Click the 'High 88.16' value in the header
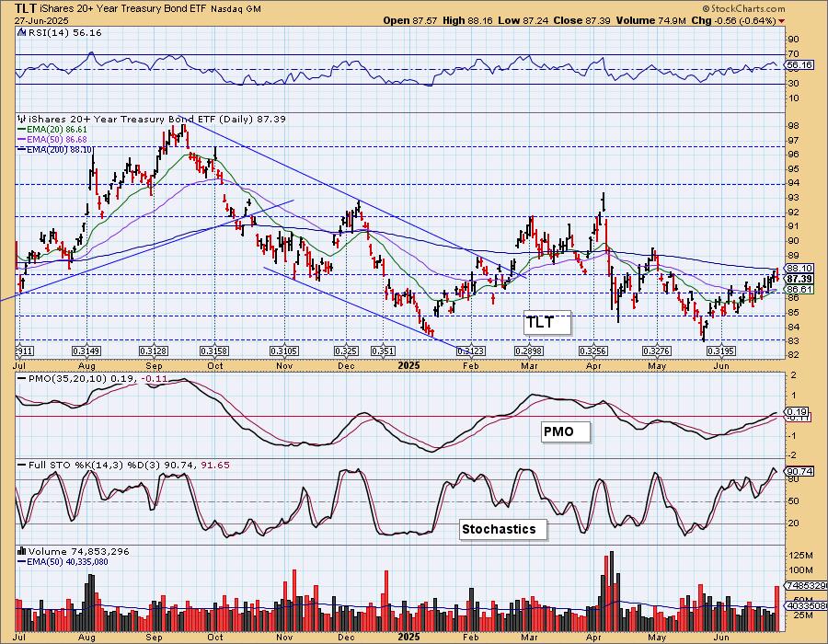The width and height of the screenshot is (828, 644). (468, 20)
